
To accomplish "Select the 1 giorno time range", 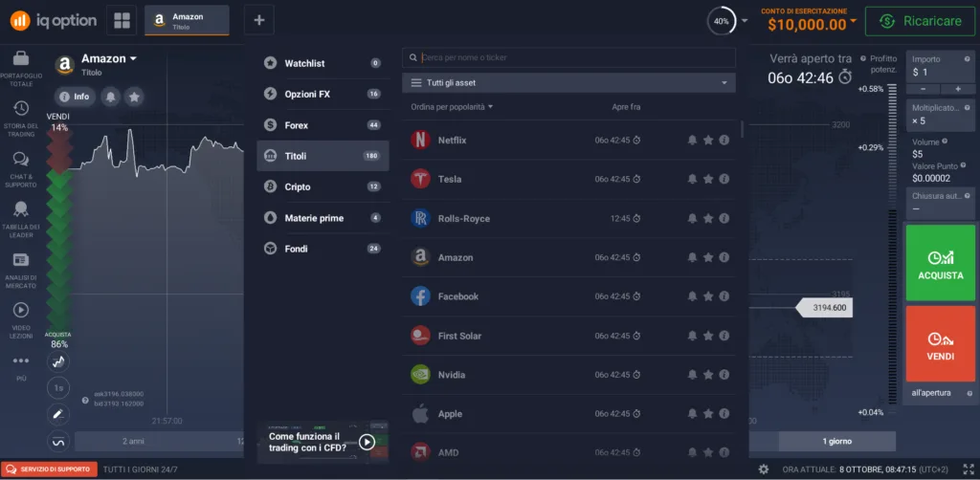I will point(836,442).
